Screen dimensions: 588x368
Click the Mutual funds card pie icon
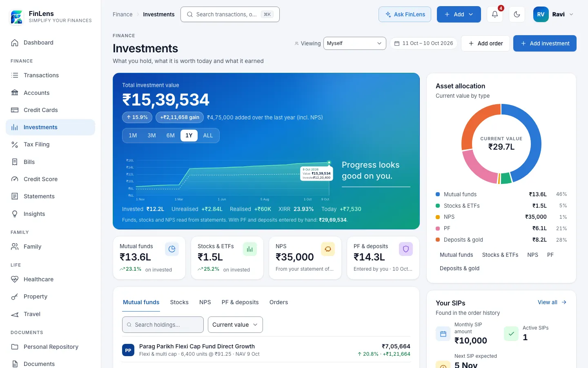coord(172,249)
